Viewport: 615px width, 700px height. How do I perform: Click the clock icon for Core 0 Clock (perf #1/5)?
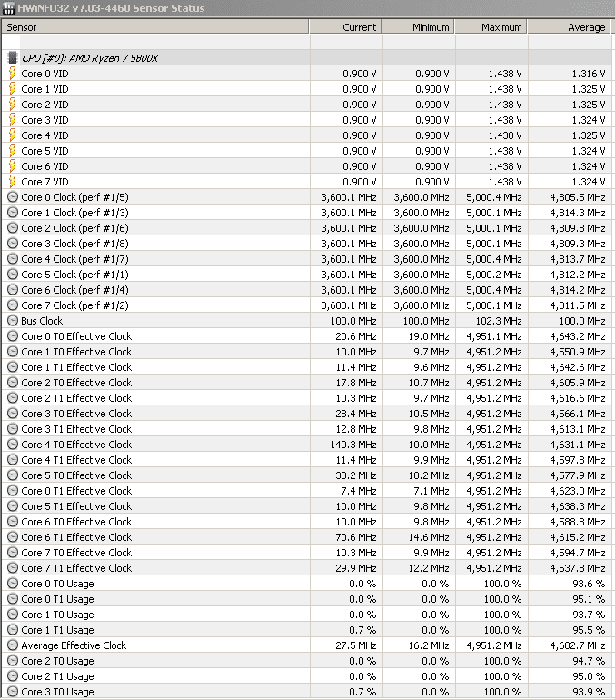click(x=13, y=197)
